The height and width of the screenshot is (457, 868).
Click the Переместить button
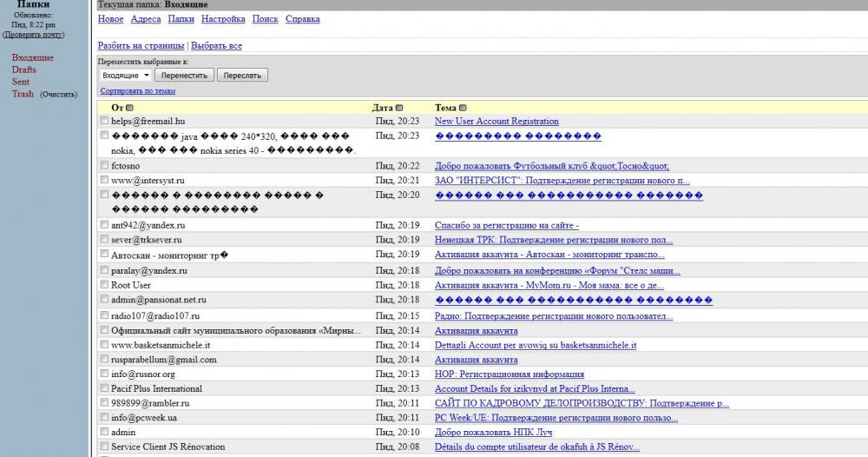(x=184, y=76)
